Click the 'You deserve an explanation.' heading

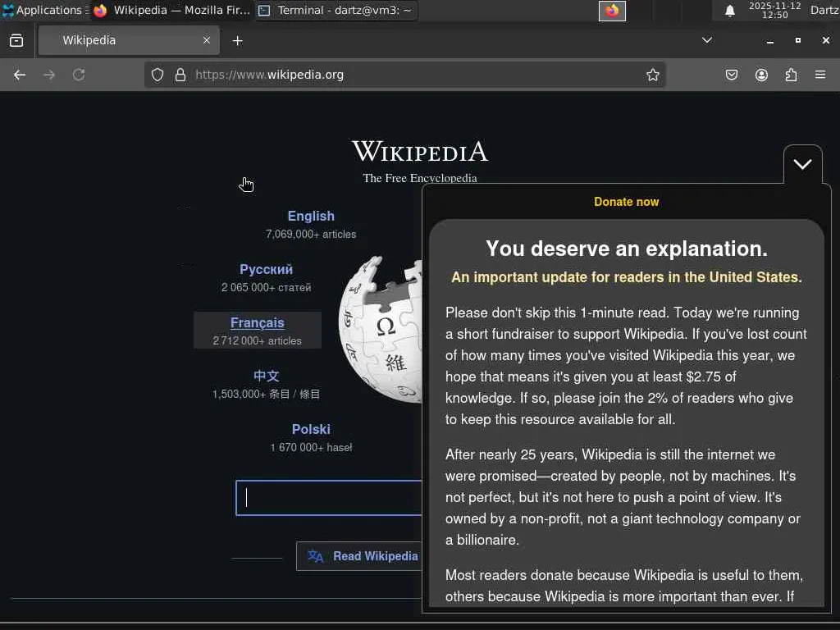(626, 249)
